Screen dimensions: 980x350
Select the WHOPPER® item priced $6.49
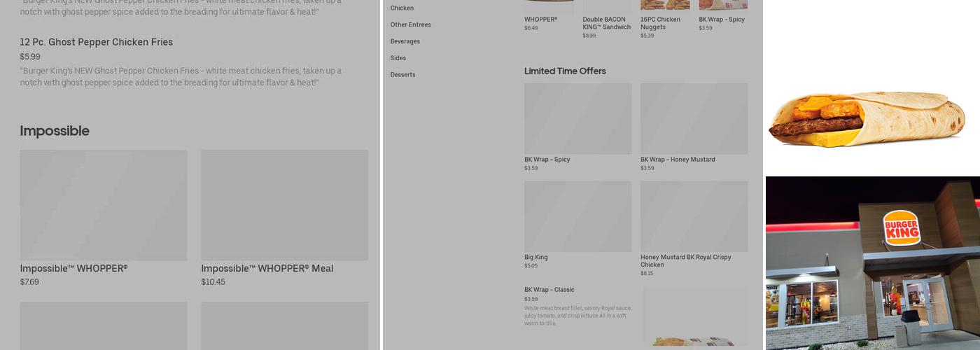(x=540, y=20)
